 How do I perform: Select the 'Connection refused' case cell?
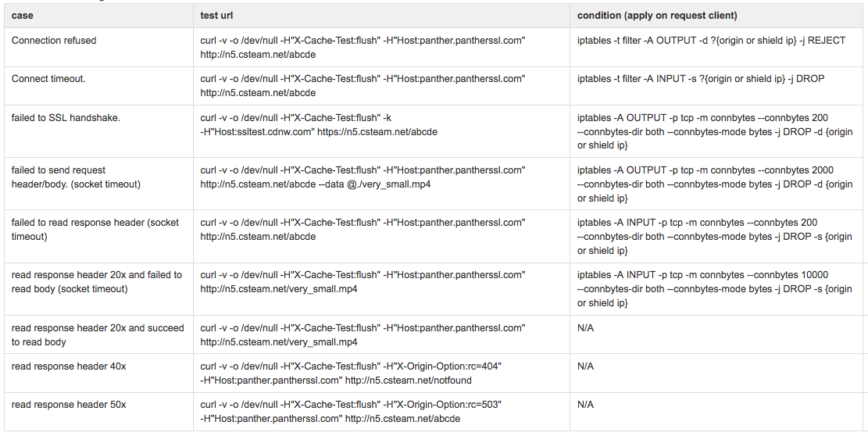click(54, 41)
